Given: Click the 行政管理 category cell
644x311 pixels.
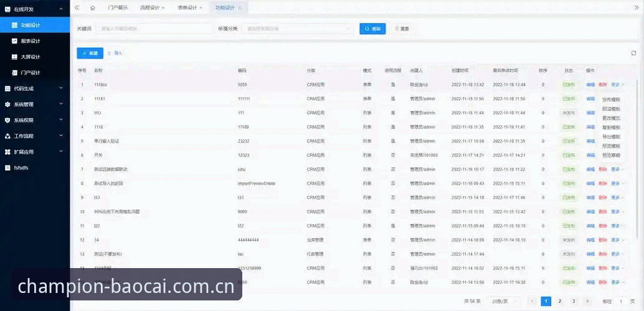Looking at the screenshot, I should coord(315,254).
